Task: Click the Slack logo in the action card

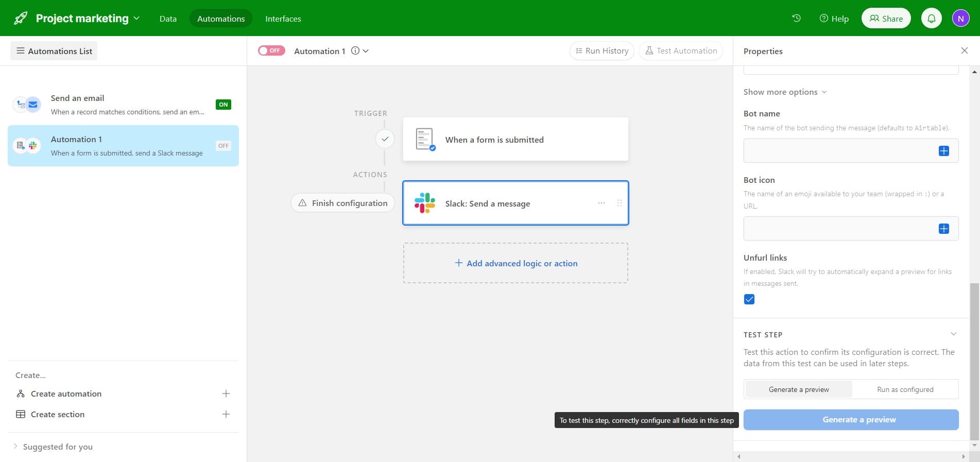Action: tap(425, 203)
